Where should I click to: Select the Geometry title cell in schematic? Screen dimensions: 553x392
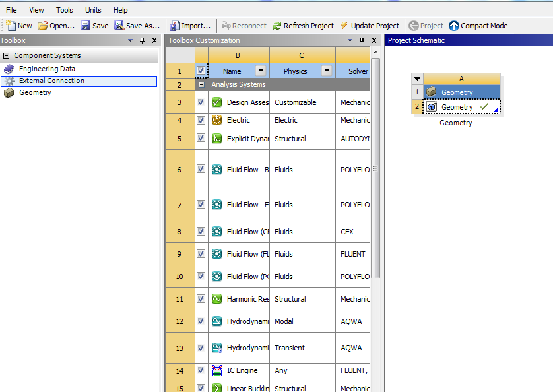(462, 92)
